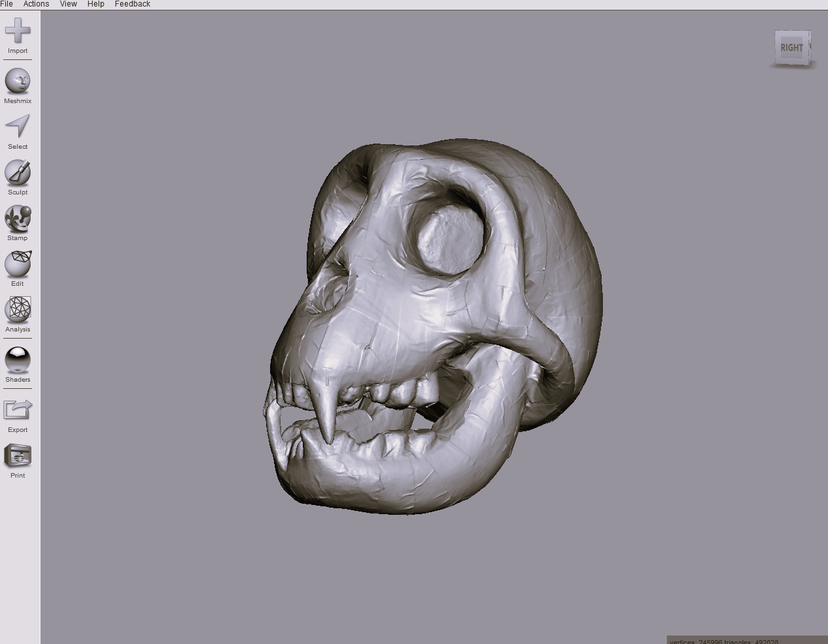Screen dimensions: 828x644
Task: Open the Sculpt brush tool
Action: click(18, 173)
